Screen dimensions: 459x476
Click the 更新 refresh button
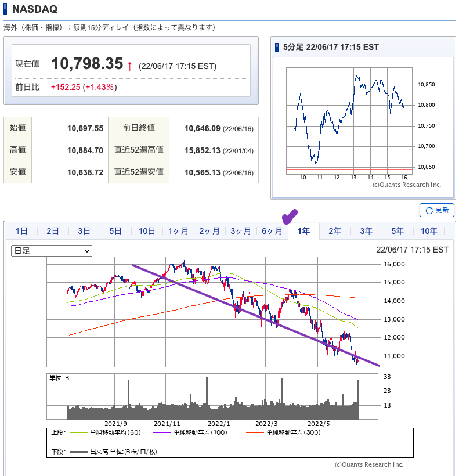(x=436, y=210)
